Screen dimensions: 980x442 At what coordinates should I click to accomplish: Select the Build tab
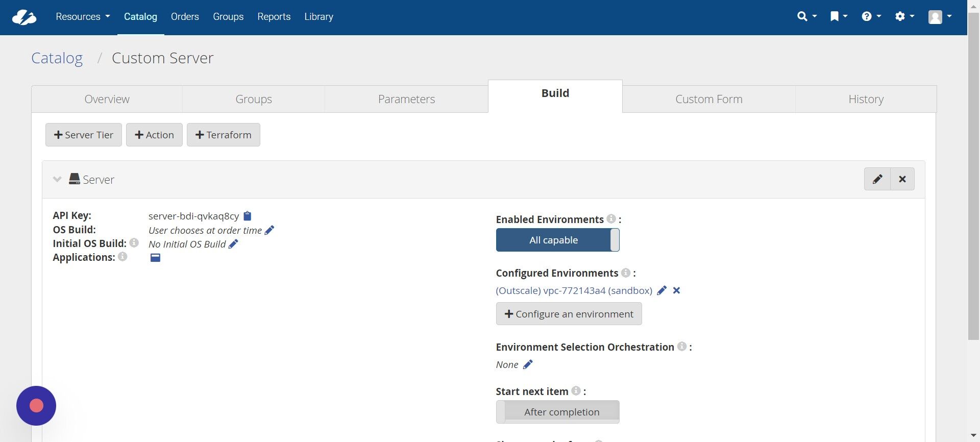point(555,96)
